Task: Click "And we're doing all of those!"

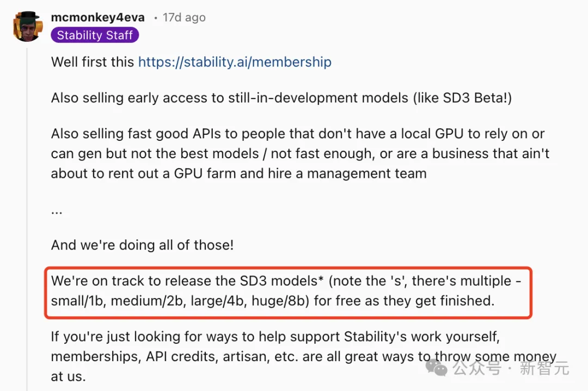Action: click(x=142, y=245)
